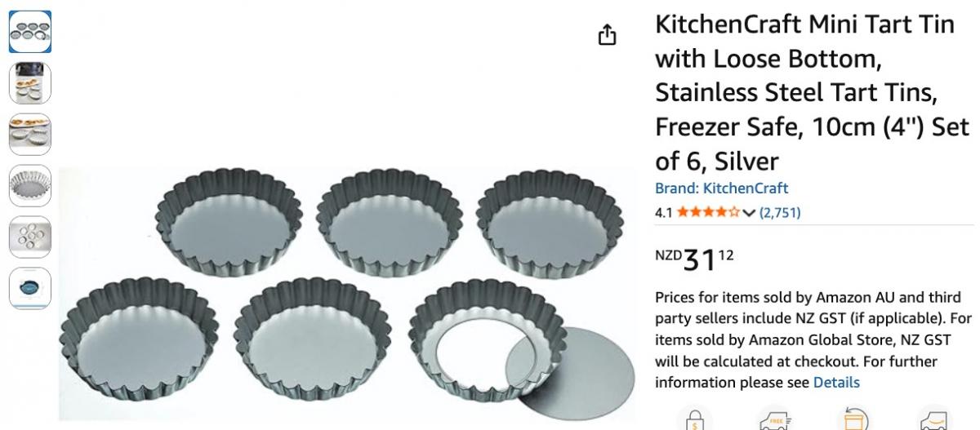
Task: Click the secure transaction padlock icon
Action: tap(694, 419)
